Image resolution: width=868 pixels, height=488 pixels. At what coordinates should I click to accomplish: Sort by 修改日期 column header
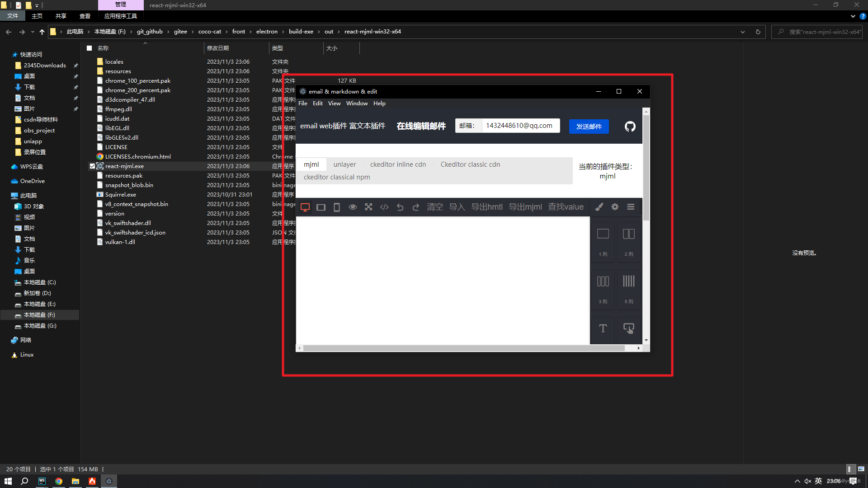218,48
